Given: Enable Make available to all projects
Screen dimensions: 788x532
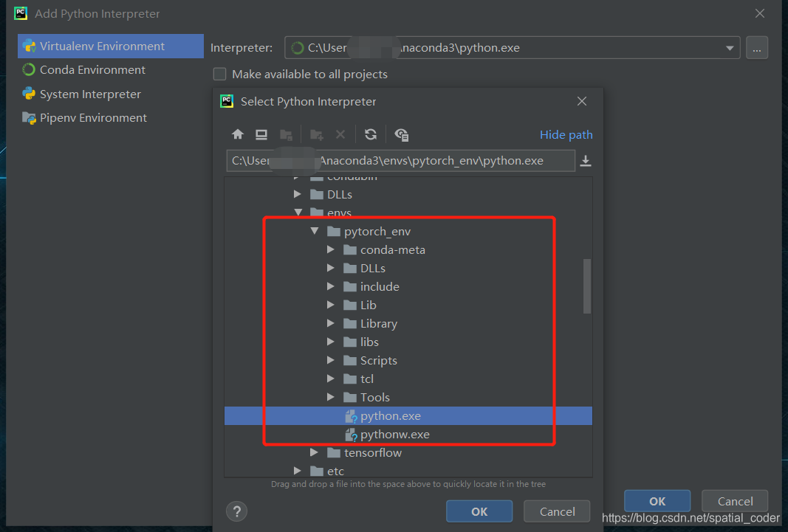Looking at the screenshot, I should (219, 75).
